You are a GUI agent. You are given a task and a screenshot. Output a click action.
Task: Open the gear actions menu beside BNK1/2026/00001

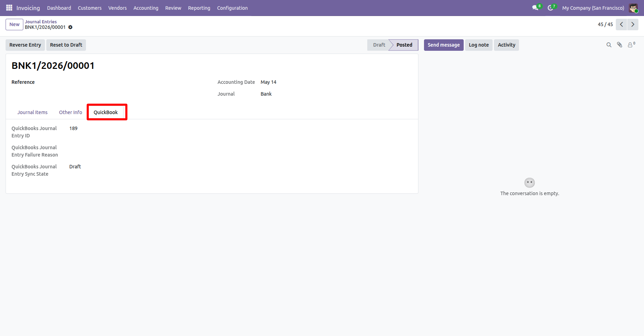[70, 27]
